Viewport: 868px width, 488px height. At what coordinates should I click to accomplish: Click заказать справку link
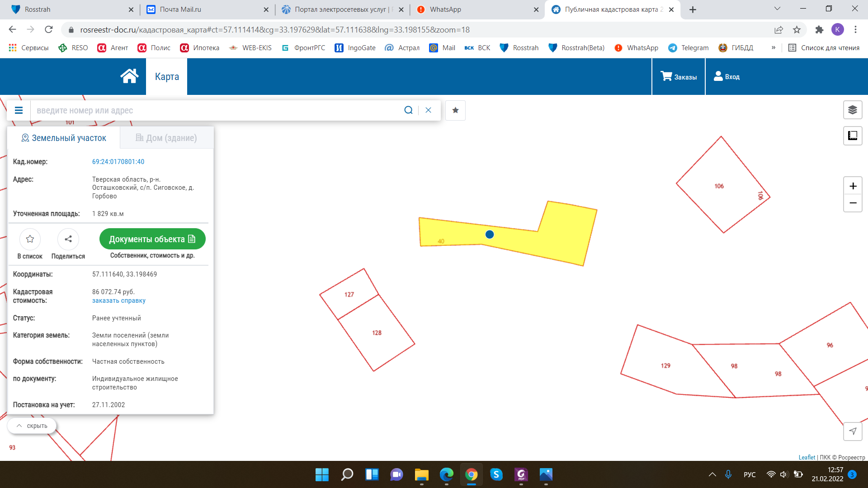point(119,300)
